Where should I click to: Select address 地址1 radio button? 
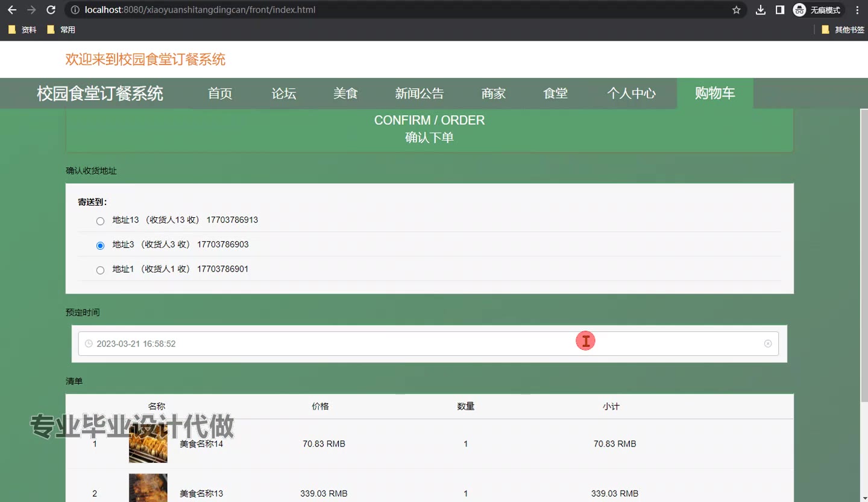100,270
